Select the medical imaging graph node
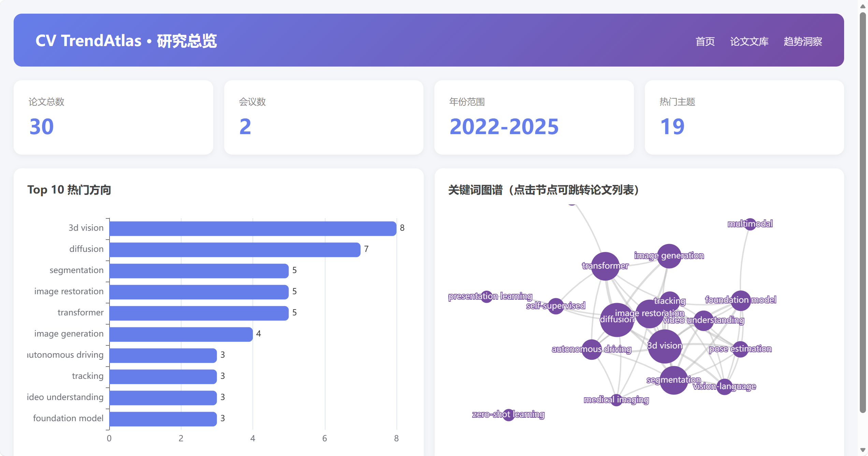The image size is (868, 456). coord(616,400)
